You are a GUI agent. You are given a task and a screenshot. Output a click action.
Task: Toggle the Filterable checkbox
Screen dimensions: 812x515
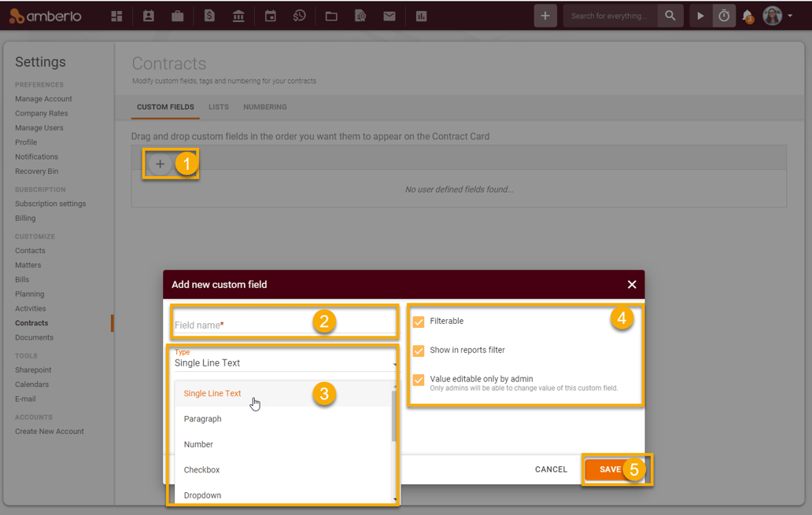pyautogui.click(x=419, y=322)
